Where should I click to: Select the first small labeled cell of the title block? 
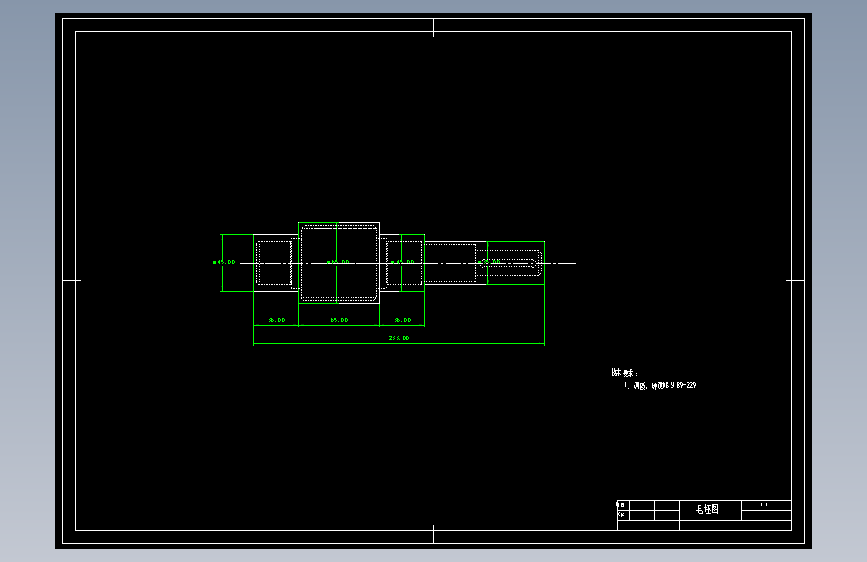click(x=623, y=505)
